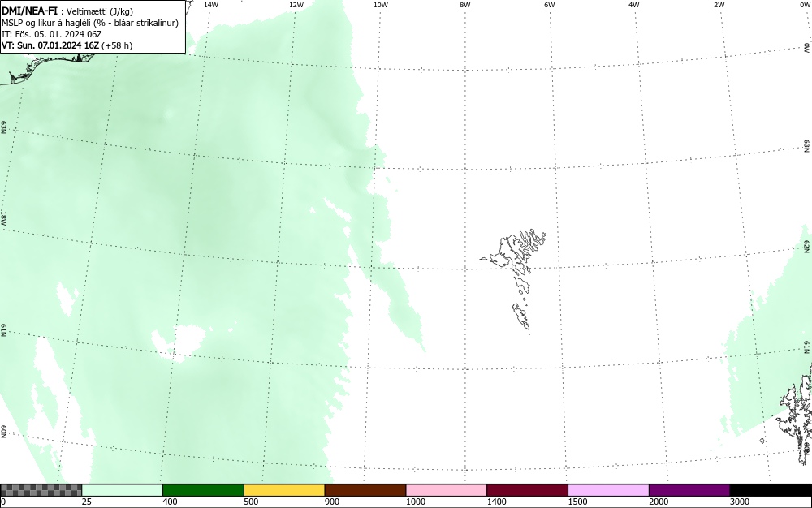Click the rotated "62N" latitude label
The height and width of the screenshot is (508, 812).
(807, 246)
